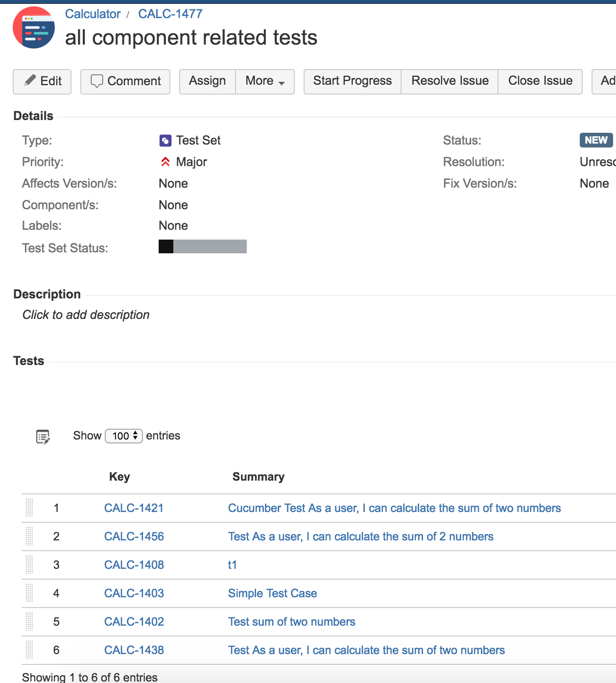Image resolution: width=616 pixels, height=683 pixels.
Task: Open the Simple Test Case summary link
Action: [x=273, y=593]
